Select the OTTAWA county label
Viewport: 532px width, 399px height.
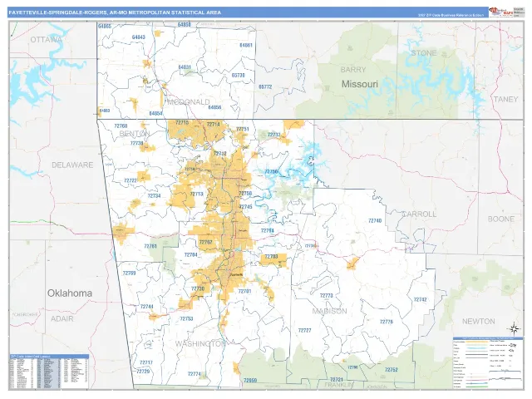[x=47, y=40]
